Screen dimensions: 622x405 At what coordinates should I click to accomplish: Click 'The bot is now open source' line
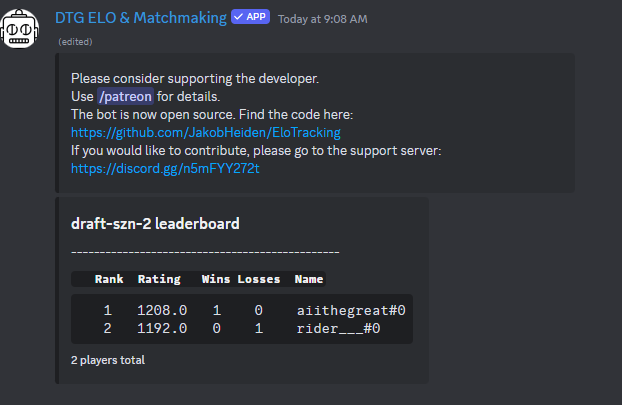pos(212,115)
